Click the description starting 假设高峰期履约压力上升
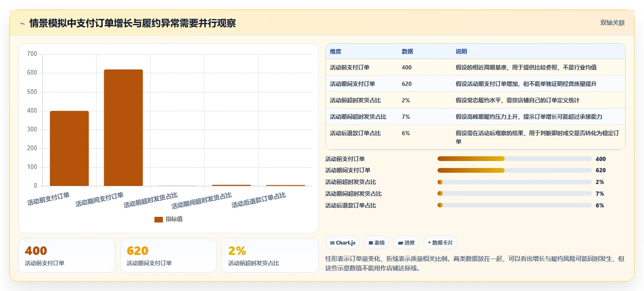Screen dimensions: 644x291 click(x=529, y=117)
